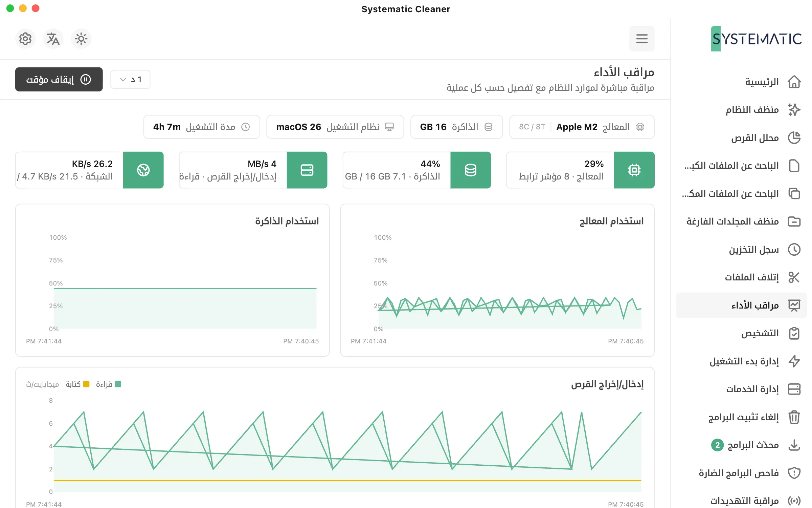Open the language translation icon
The image size is (812, 508).
pos(53,39)
